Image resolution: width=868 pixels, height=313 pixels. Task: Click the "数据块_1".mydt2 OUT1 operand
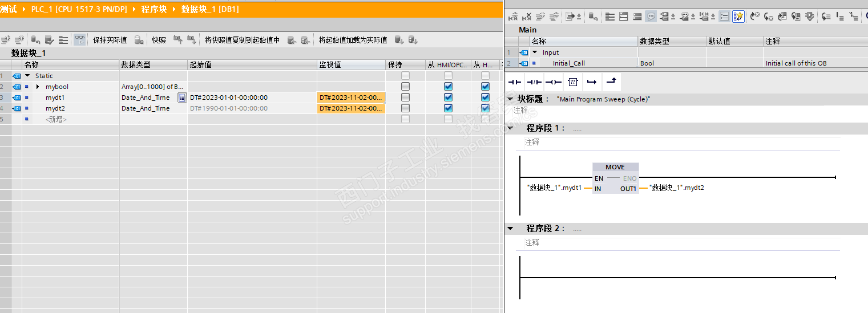677,188
